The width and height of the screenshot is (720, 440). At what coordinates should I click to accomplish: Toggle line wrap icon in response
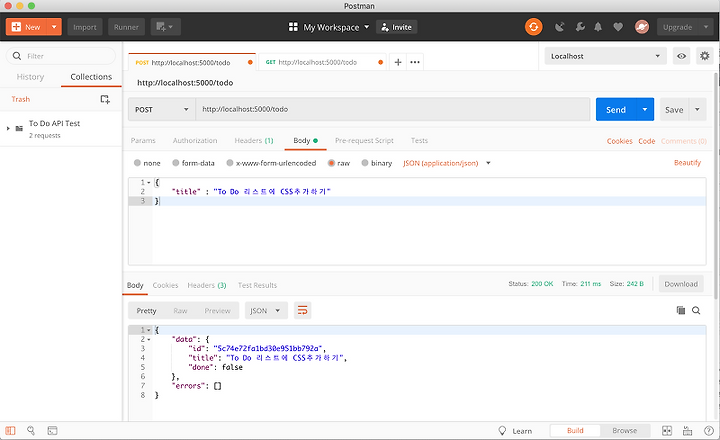[302, 310]
